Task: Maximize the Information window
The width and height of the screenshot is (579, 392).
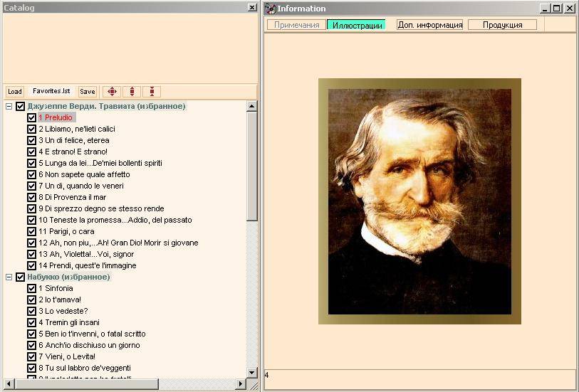Action: tap(556, 9)
